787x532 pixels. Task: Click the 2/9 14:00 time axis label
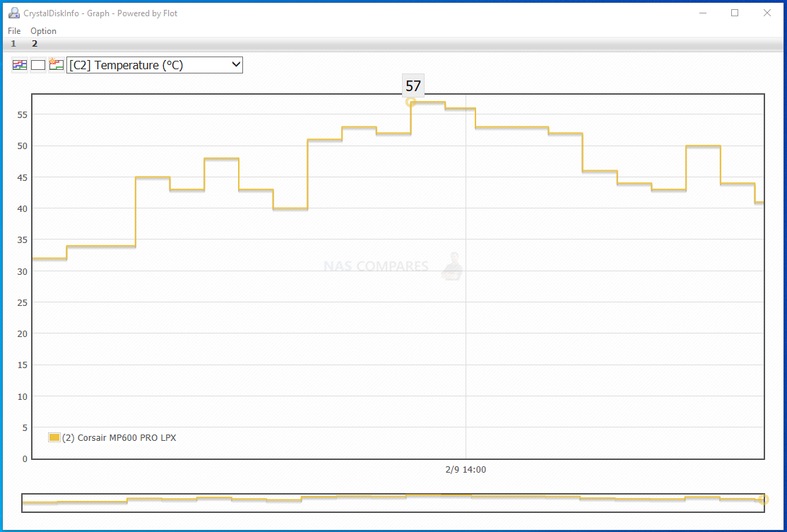466,469
